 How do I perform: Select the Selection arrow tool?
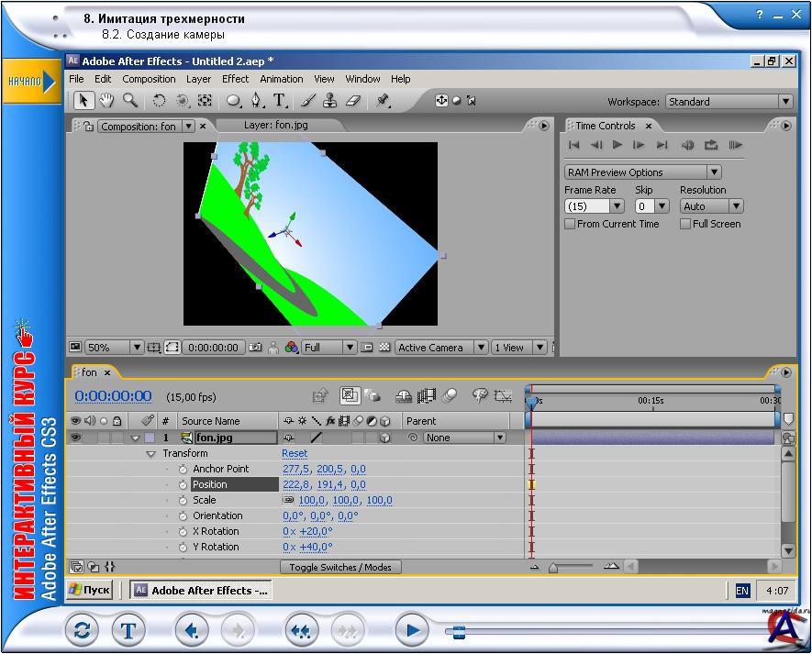(x=83, y=101)
